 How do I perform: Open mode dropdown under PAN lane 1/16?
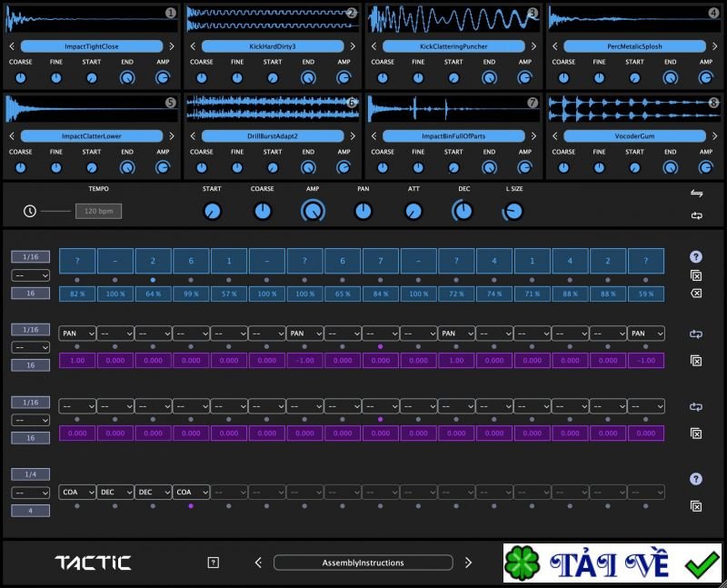point(31,347)
